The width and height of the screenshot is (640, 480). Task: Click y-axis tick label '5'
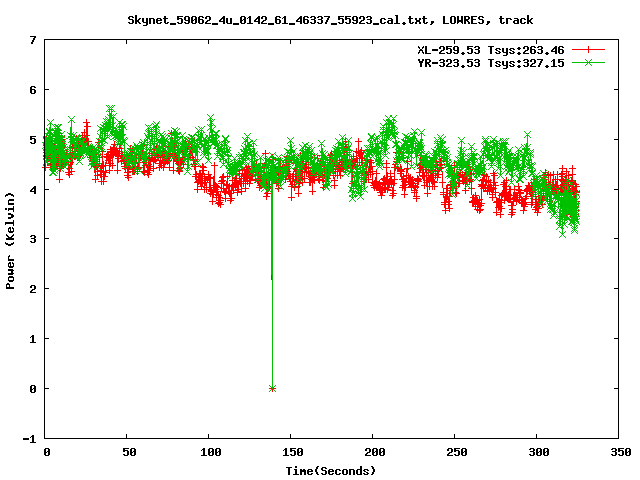(x=33, y=140)
